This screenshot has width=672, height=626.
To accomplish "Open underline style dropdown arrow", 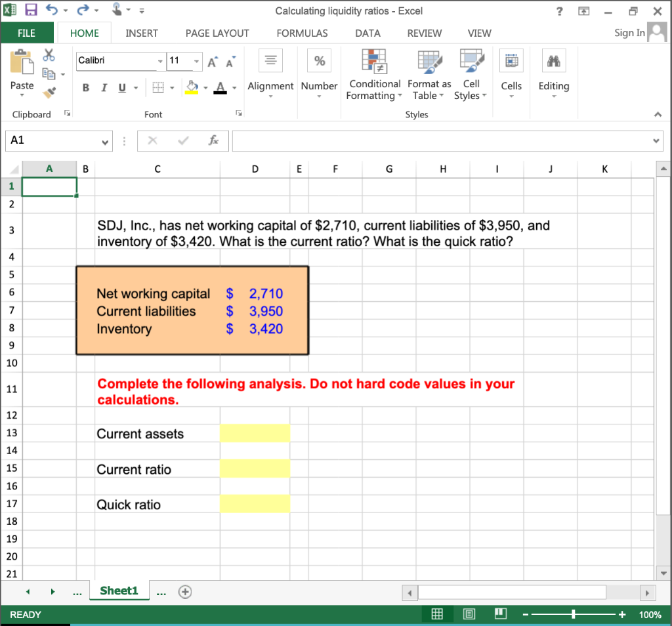I will (x=136, y=88).
